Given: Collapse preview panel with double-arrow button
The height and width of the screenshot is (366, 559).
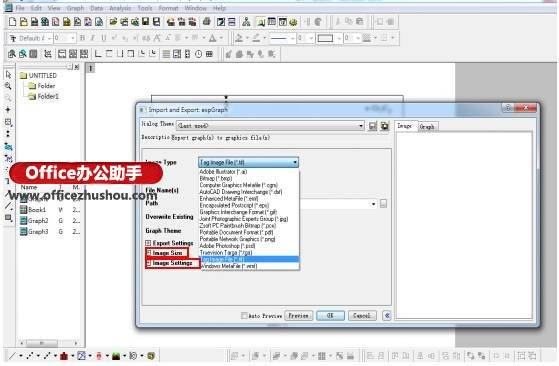Looking at the screenshot, I should (387, 315).
